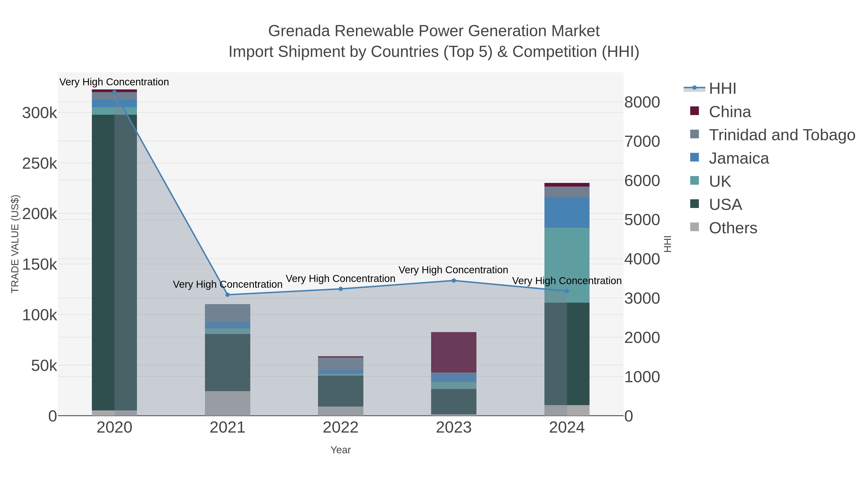Viewport: 868px width, 488px height.
Task: Click the Others segment of 2021 bar
Action: tap(227, 403)
